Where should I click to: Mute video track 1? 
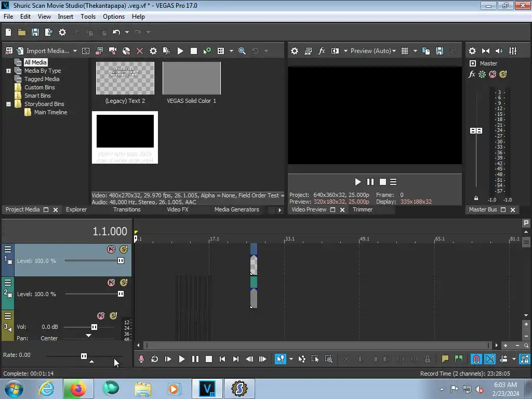(111, 249)
